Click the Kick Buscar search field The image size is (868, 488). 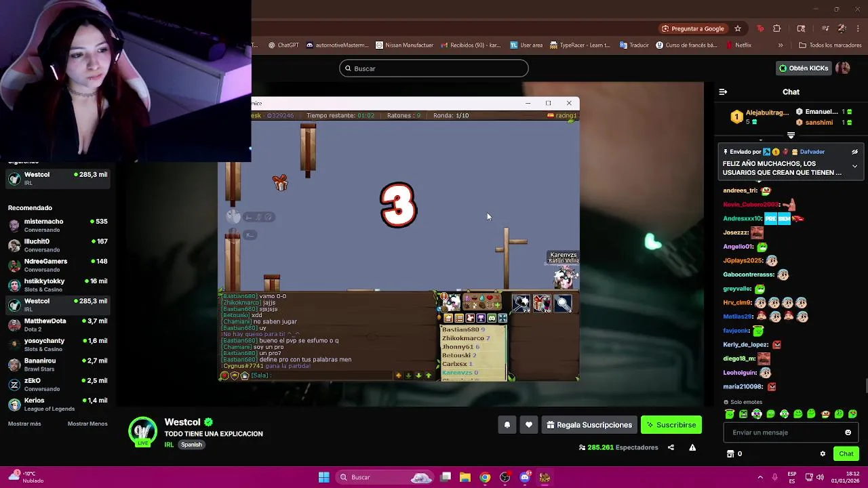[434, 68]
